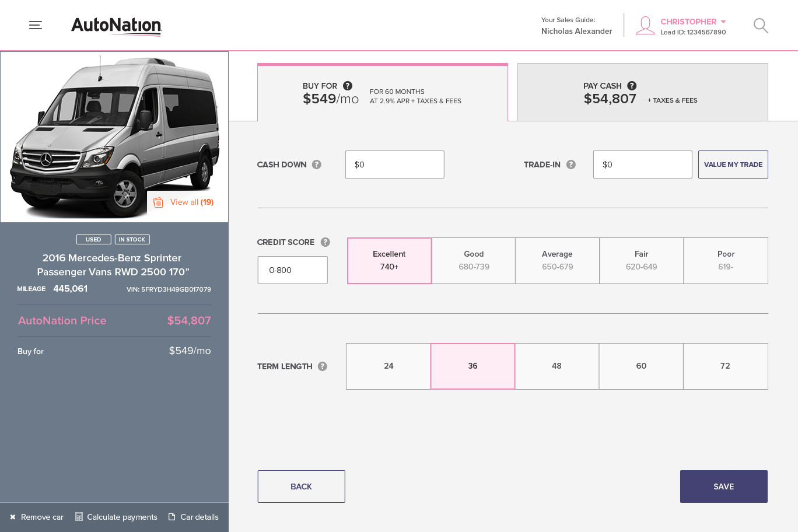Focus the Cash Down input field
Viewport: 798px width, 532px height.
pos(395,164)
